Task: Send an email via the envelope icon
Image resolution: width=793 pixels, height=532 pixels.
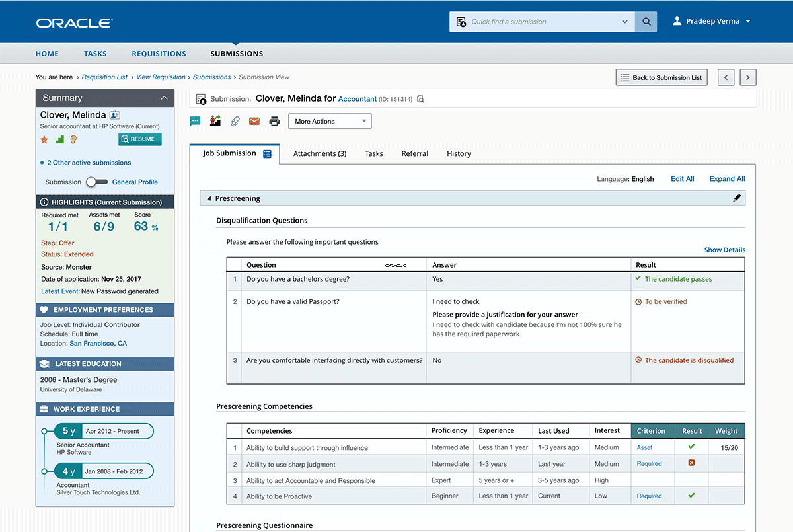Action: (254, 121)
